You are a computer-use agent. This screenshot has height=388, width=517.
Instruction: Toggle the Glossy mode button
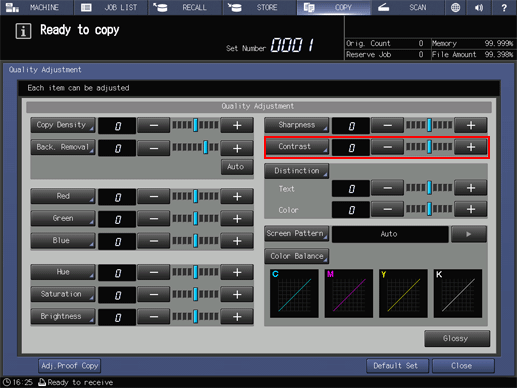click(x=457, y=339)
